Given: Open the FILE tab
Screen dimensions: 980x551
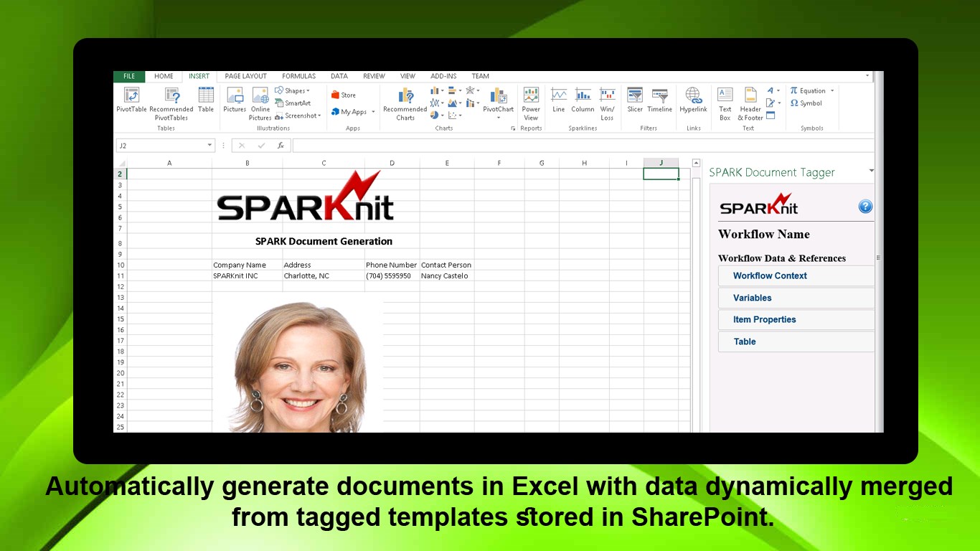Looking at the screenshot, I should point(129,76).
